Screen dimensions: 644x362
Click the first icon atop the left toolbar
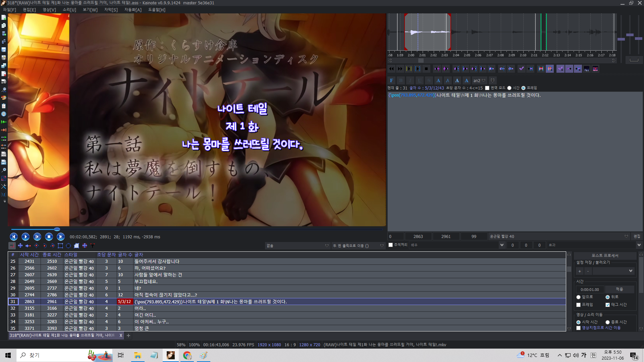tap(4, 17)
